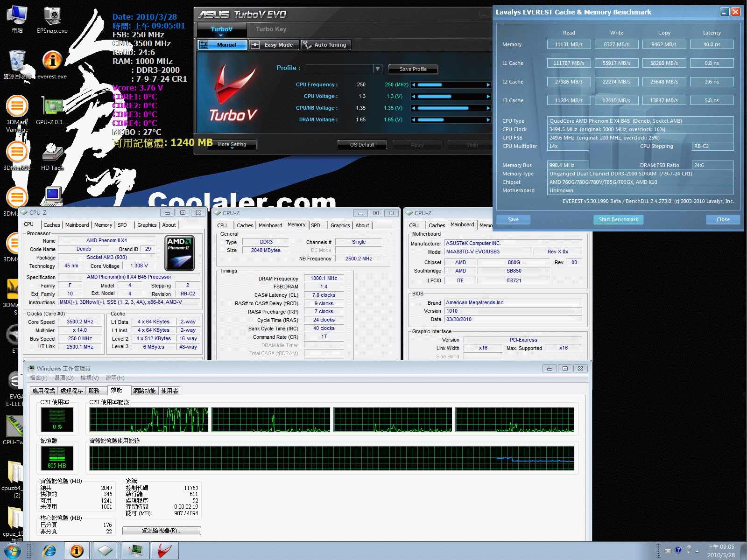Open the 檔案(F) menu in Task Manager

(39, 378)
